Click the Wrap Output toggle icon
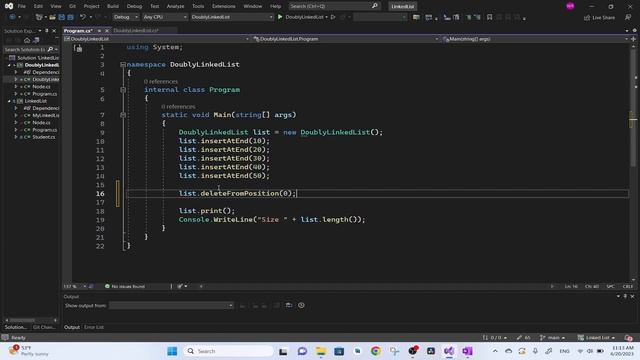The width and height of the screenshot is (640, 360). point(289,305)
